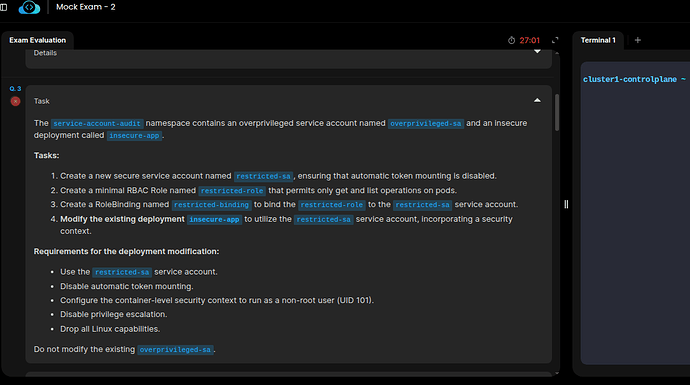Click the 'Task' section label
The height and width of the screenshot is (385, 690).
coord(42,101)
